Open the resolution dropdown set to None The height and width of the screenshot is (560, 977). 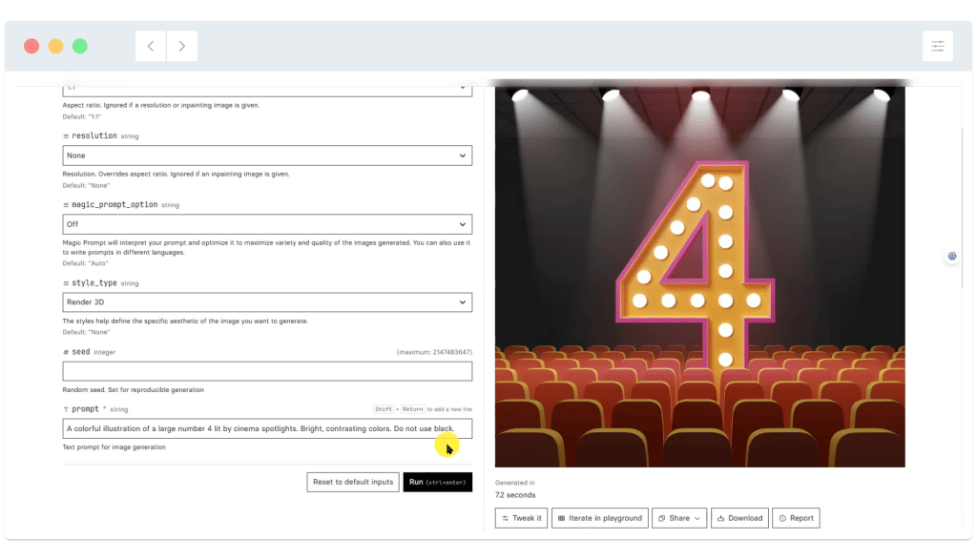tap(267, 156)
